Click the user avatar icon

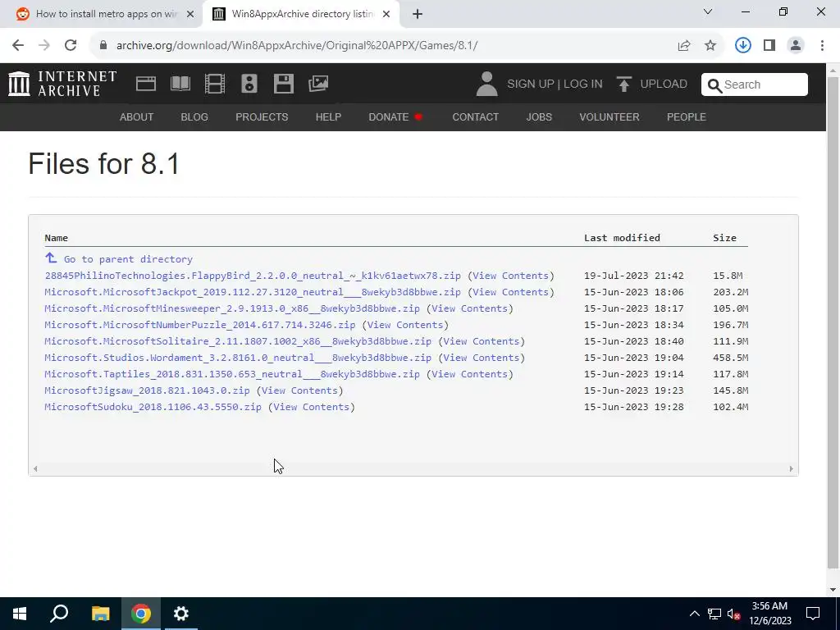(x=486, y=84)
